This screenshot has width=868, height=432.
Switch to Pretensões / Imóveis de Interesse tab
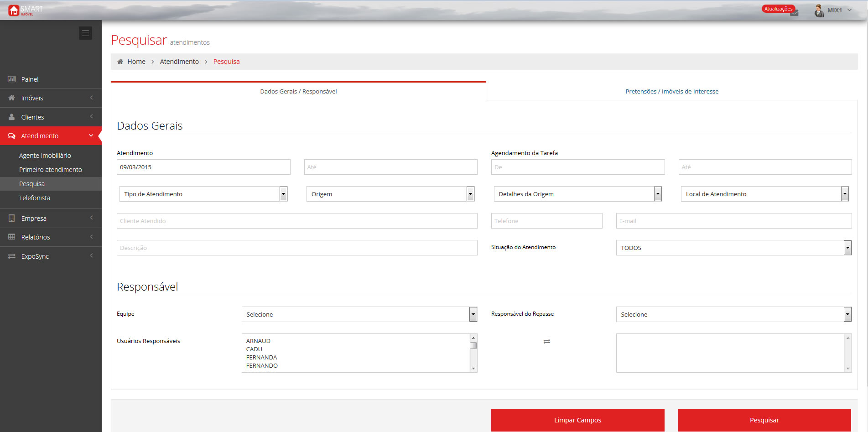(671, 91)
